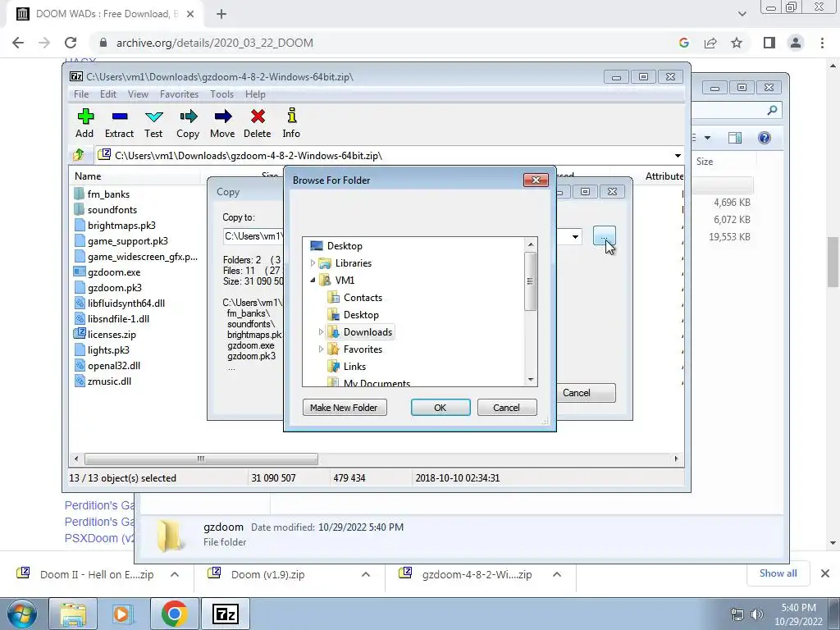Click the Copy toolbar icon in 7-Zip
This screenshot has width=840, height=630.
(188, 123)
